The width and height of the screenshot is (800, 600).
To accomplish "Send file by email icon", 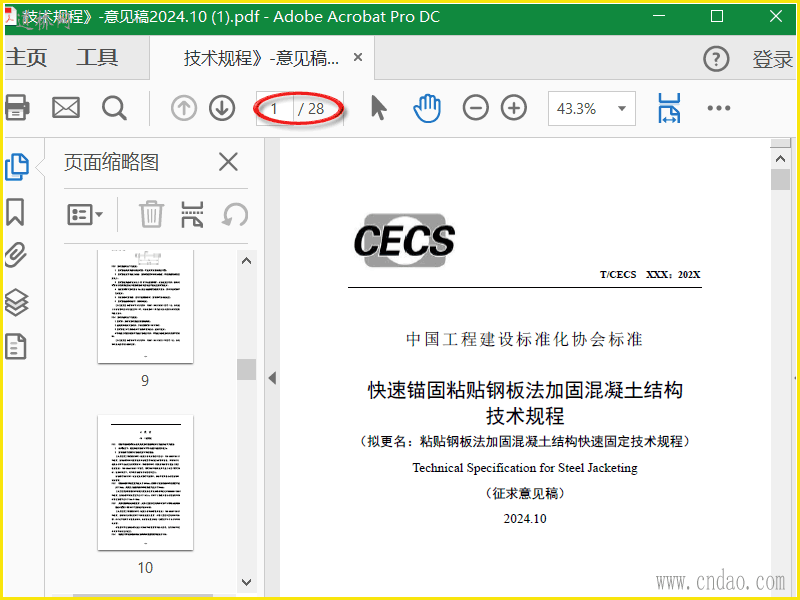I will tap(66, 108).
